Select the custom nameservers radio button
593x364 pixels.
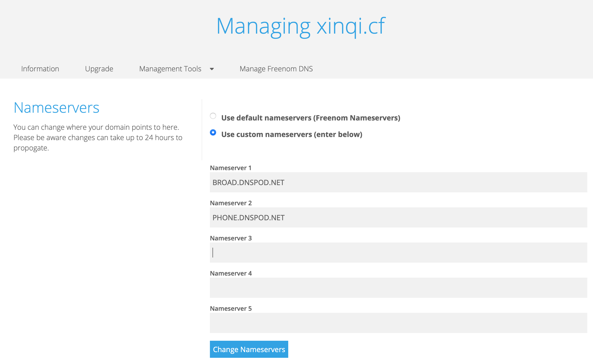(213, 132)
